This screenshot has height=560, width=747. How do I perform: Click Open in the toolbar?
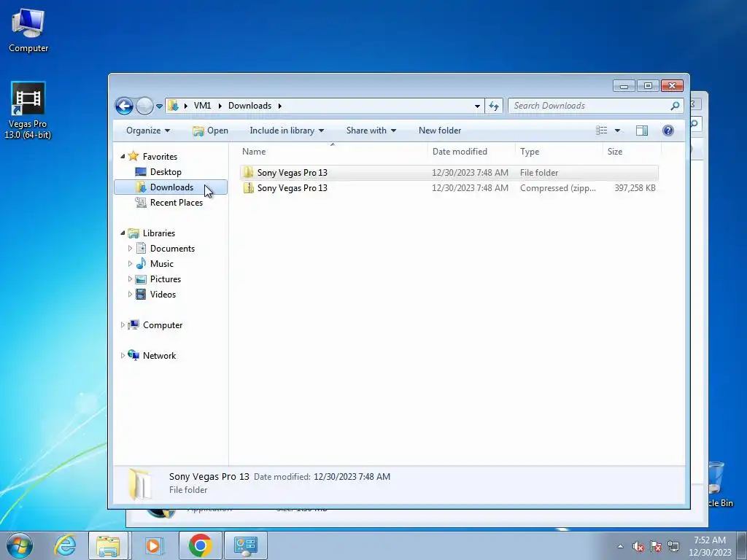pyautogui.click(x=210, y=131)
